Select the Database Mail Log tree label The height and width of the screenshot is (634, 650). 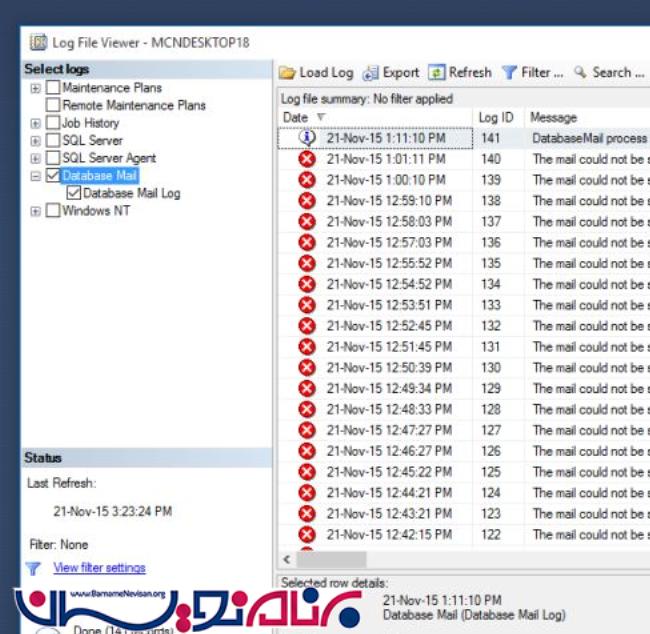pos(131,193)
